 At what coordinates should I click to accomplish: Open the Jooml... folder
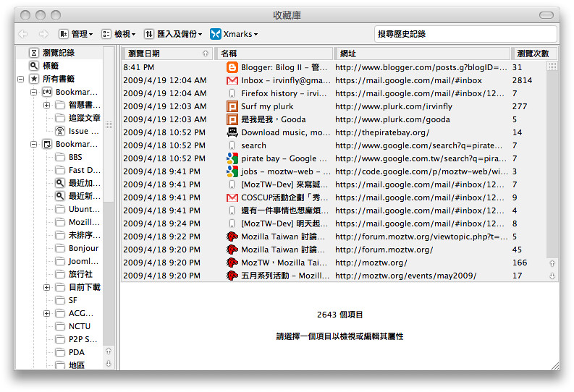pos(83,261)
